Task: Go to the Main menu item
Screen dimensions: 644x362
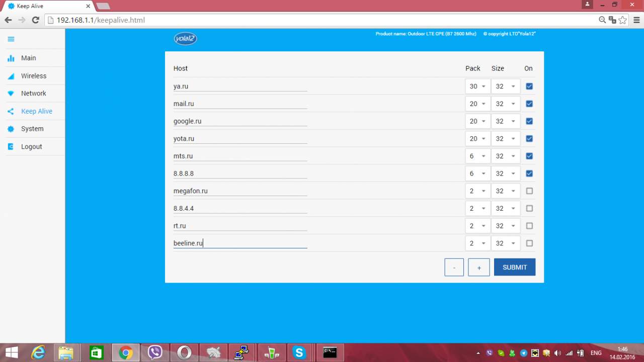Action: [x=29, y=58]
